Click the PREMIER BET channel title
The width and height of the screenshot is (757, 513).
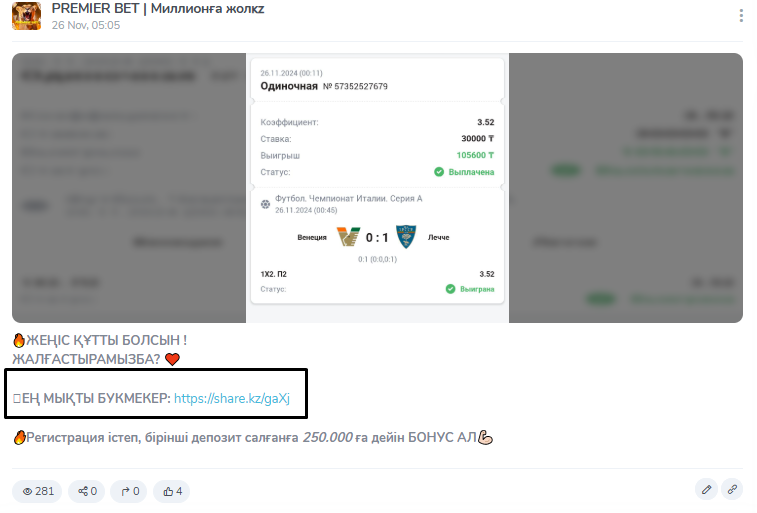[x=158, y=9]
